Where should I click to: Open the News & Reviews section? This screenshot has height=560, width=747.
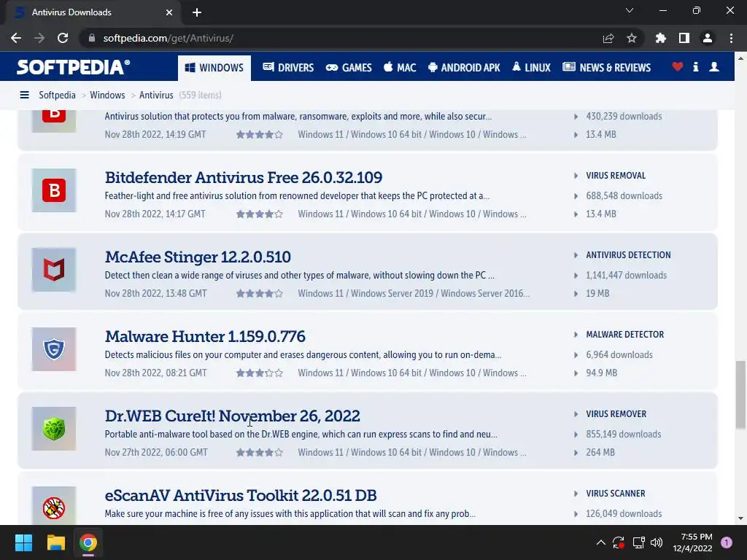[606, 68]
